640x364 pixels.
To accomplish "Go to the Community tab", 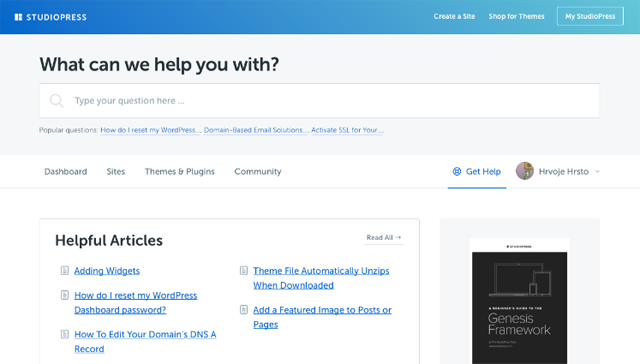I will pyautogui.click(x=258, y=171).
